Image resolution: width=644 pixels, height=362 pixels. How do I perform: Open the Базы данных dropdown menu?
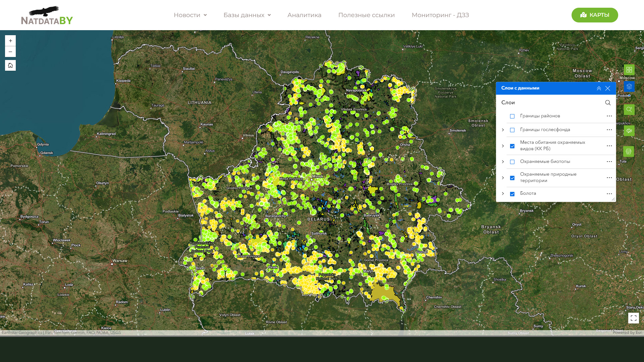pos(247,15)
